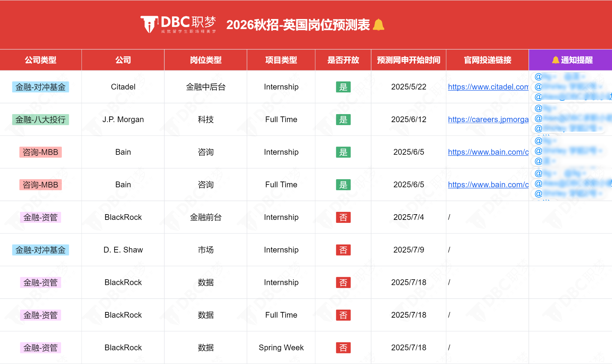
Task: Open the careers.jpmorgan link
Action: pyautogui.click(x=488, y=120)
